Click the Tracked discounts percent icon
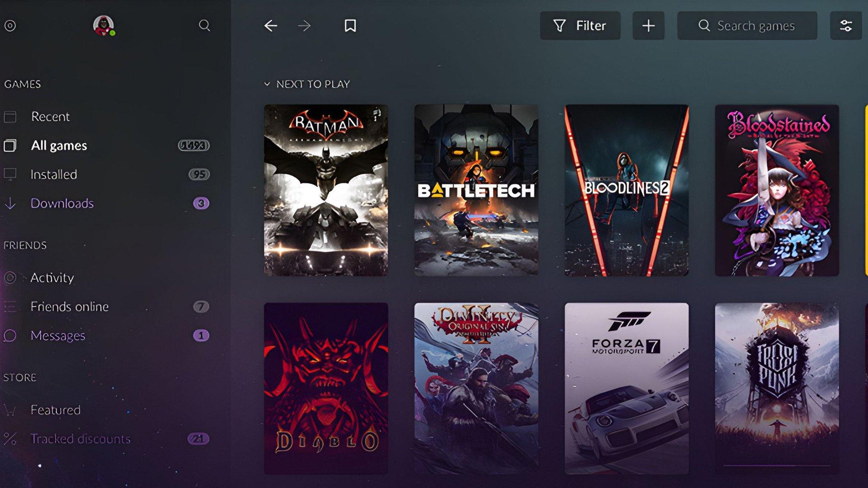The height and width of the screenshot is (488, 868). tap(10, 439)
